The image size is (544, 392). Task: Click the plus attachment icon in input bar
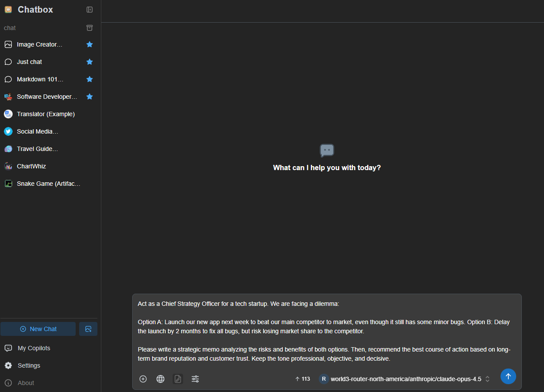pyautogui.click(x=143, y=379)
